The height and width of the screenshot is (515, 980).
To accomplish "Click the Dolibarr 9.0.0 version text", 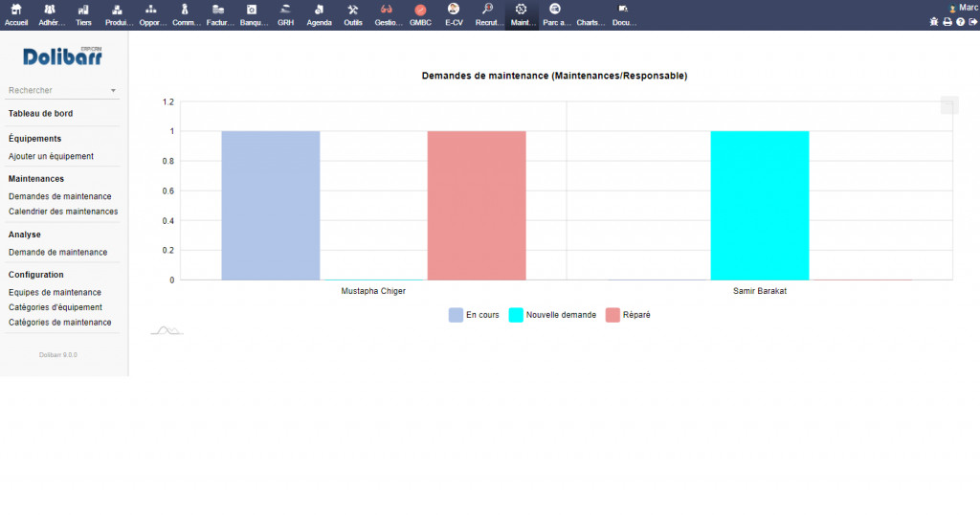I will click(58, 355).
